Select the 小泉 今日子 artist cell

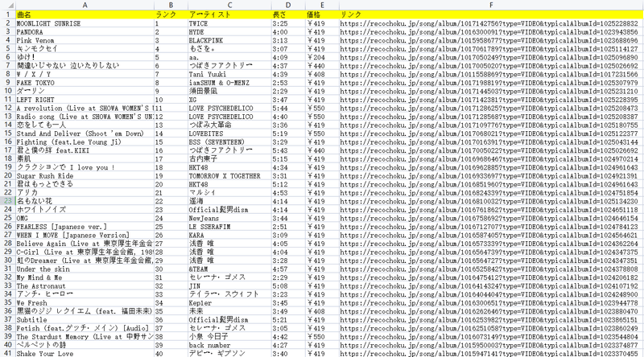click(x=229, y=336)
